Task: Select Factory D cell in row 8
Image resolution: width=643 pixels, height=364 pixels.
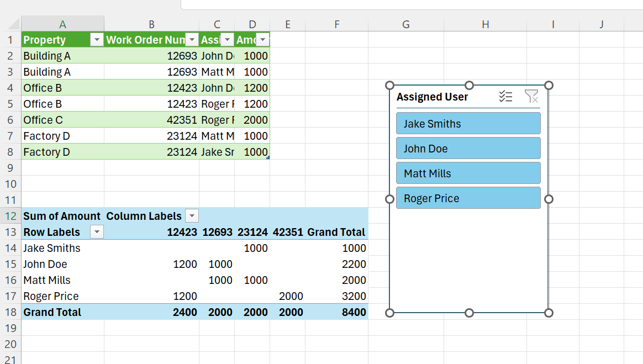Action: tap(63, 152)
